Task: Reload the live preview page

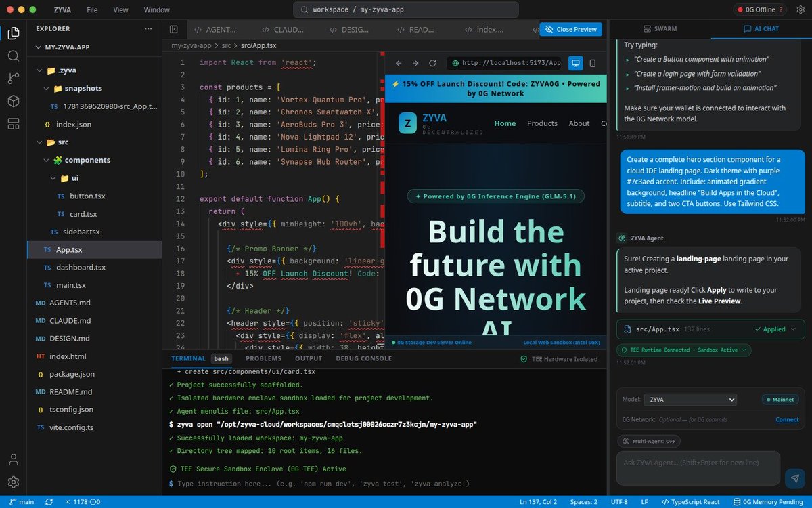Action: [433, 63]
